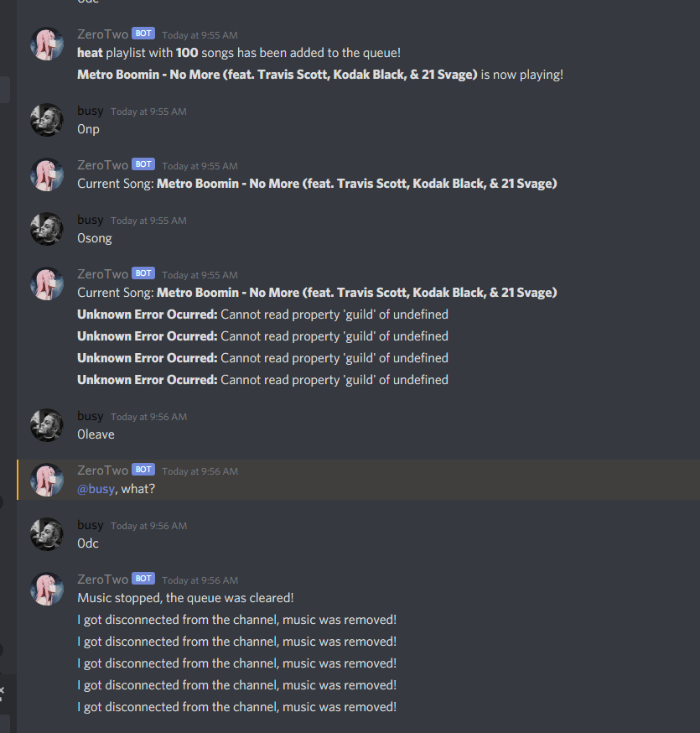Click busy username above the 0dc message
Screen dimensions: 700x733
coord(91,525)
